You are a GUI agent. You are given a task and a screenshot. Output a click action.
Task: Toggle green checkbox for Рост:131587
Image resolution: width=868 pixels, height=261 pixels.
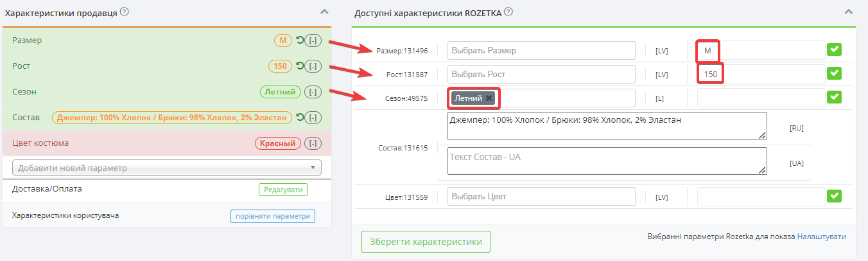click(x=835, y=73)
